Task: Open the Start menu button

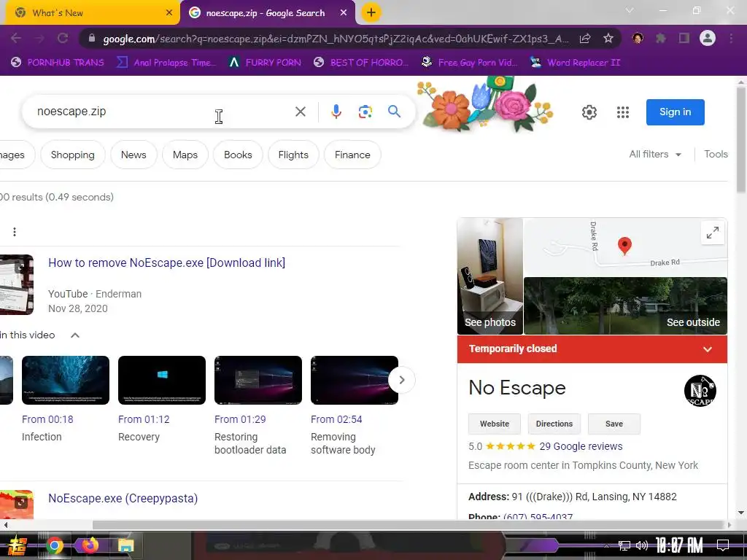Action: click(18, 545)
